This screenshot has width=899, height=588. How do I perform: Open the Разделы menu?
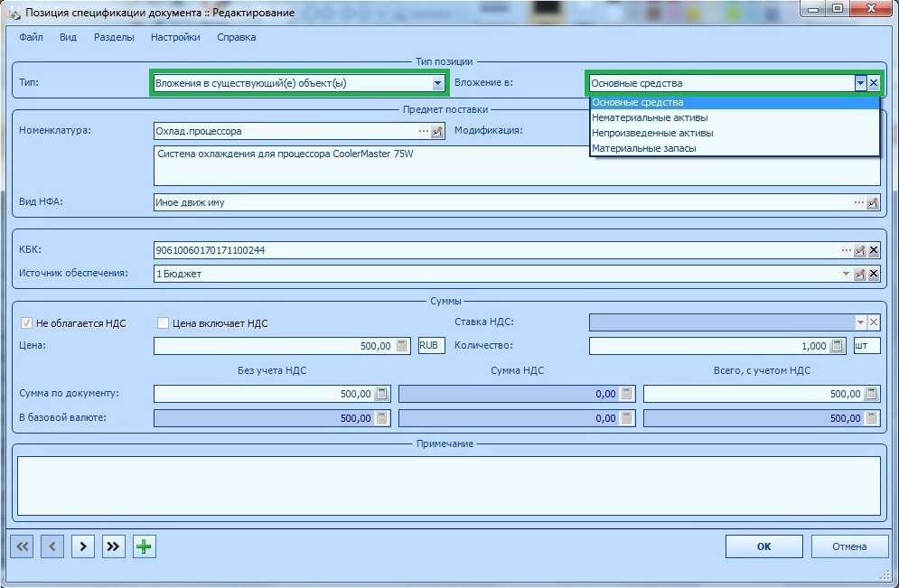pos(114,37)
